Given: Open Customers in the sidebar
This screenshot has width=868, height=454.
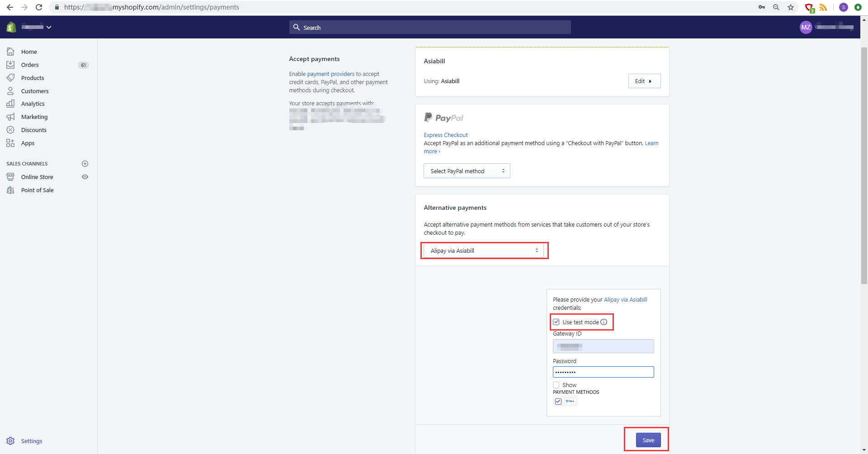Looking at the screenshot, I should coord(35,91).
